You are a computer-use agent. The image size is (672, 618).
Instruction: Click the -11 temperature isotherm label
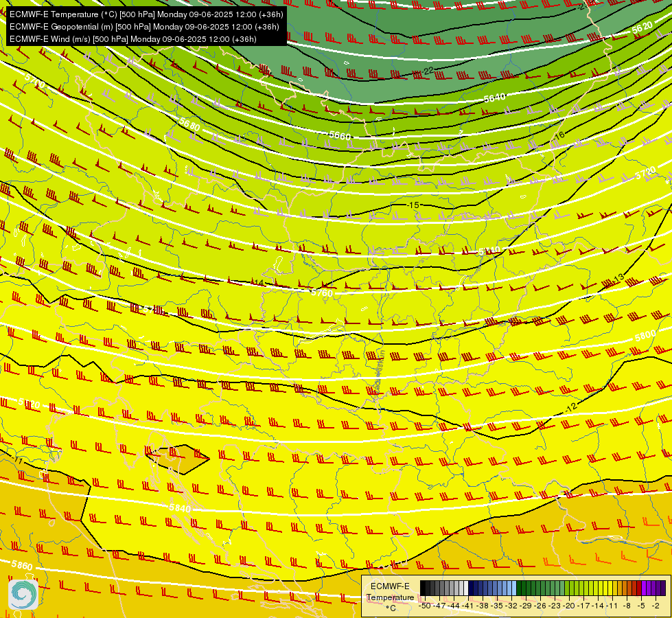tap(17, 461)
